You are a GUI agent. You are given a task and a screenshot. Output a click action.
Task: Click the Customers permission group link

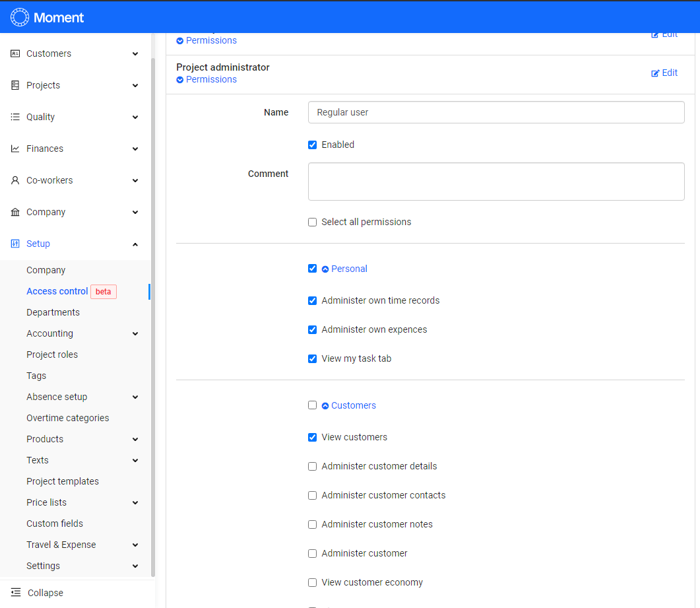[x=354, y=405]
